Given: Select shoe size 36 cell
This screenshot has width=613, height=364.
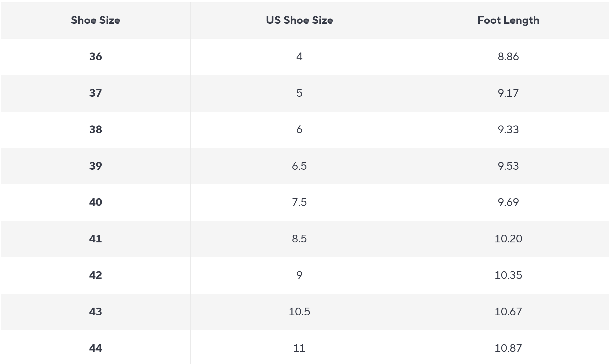Looking at the screenshot, I should pyautogui.click(x=95, y=57).
